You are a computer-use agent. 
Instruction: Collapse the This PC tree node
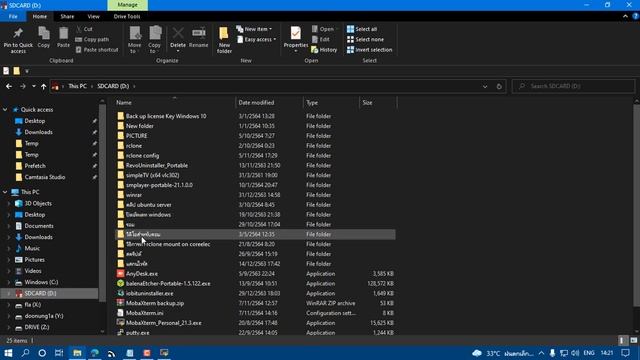pyautogui.click(x=5, y=192)
